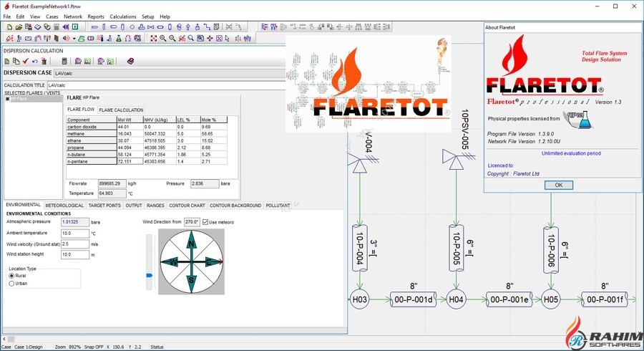Click OK in About Flaretot dialog

pyautogui.click(x=559, y=185)
